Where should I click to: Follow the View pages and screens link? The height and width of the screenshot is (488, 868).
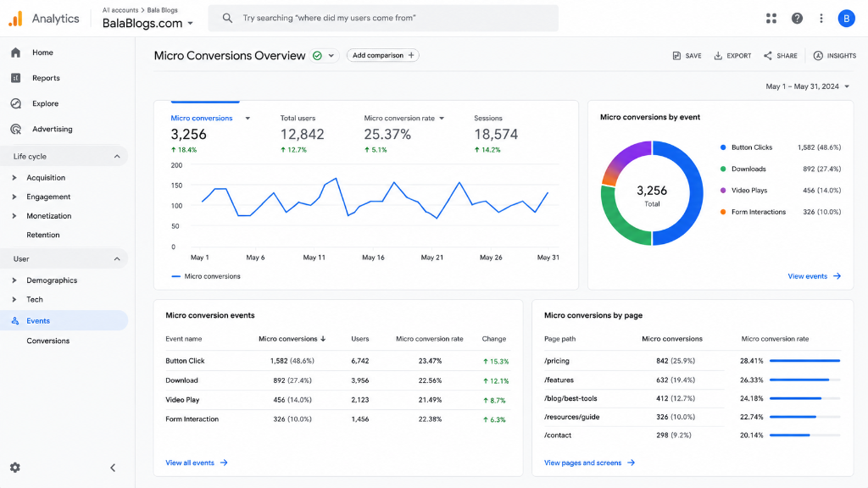pos(590,463)
